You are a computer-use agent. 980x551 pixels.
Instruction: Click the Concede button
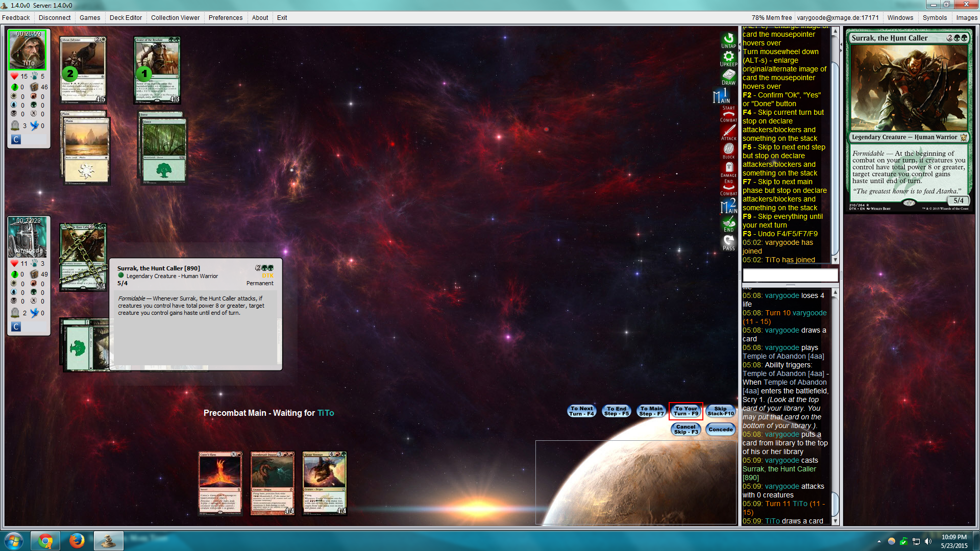[x=721, y=429]
